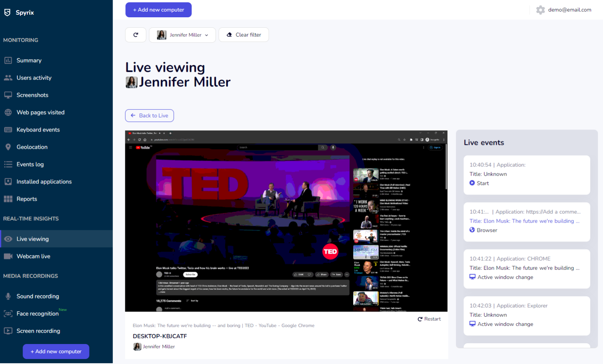This screenshot has height=364, width=603.
Task: Click the refresh icon button
Action: coord(136,35)
